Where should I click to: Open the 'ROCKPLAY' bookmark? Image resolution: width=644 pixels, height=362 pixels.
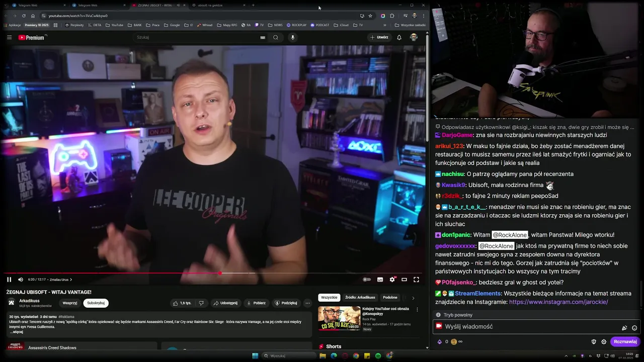pos(296,25)
